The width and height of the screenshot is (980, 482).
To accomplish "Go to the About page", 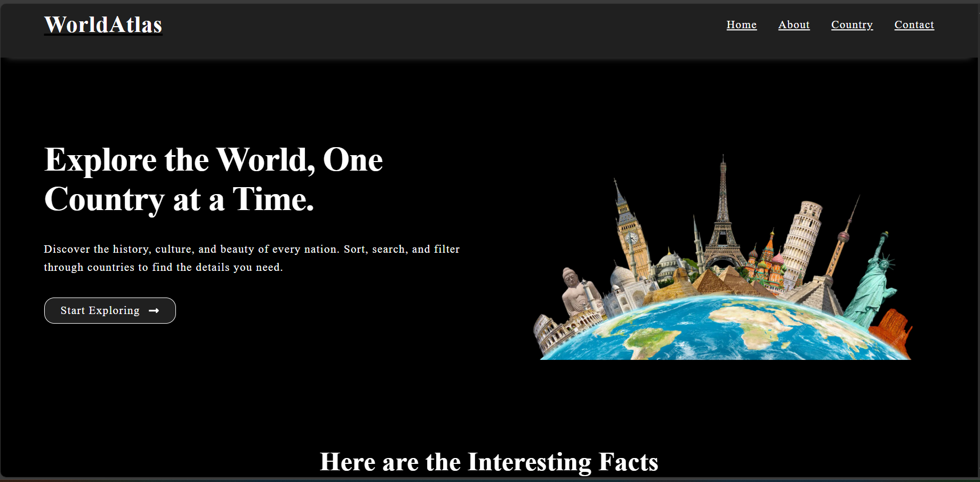I will (x=793, y=25).
